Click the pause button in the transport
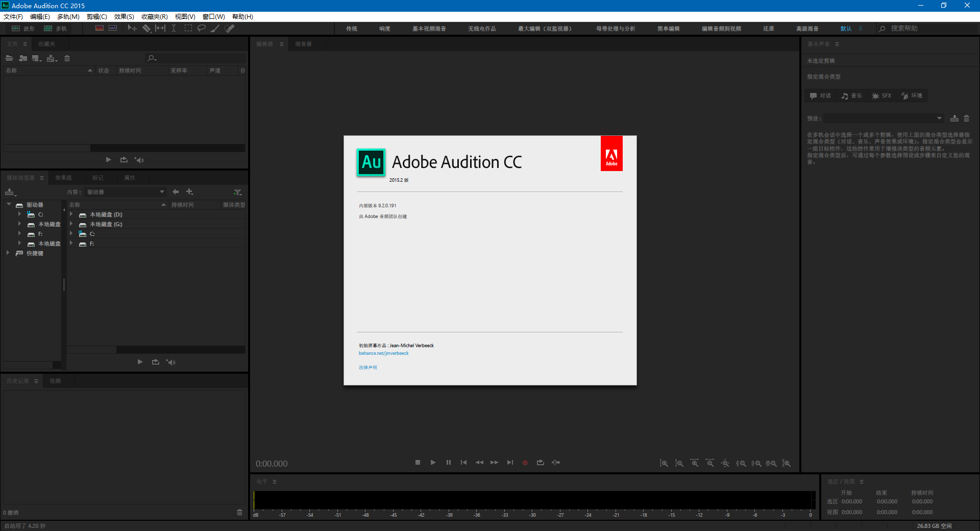Image resolution: width=980 pixels, height=531 pixels. [x=448, y=463]
